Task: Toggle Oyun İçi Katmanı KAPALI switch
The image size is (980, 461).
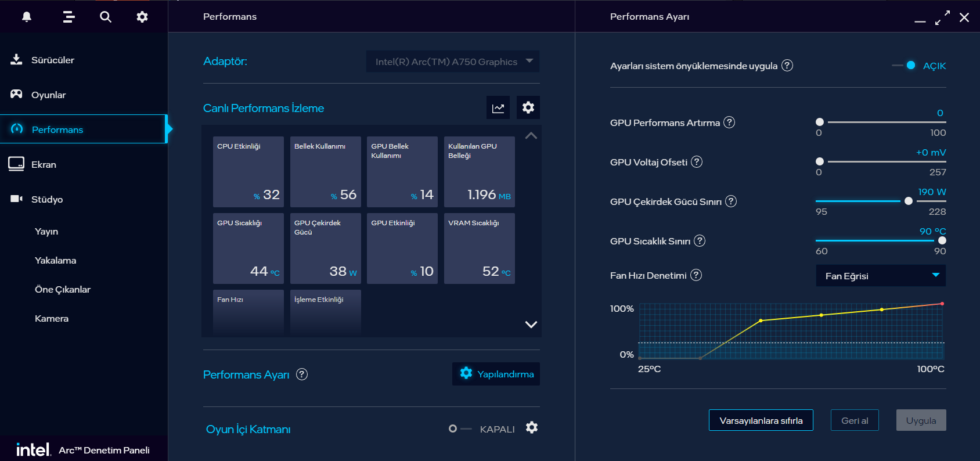Action: pos(460,428)
